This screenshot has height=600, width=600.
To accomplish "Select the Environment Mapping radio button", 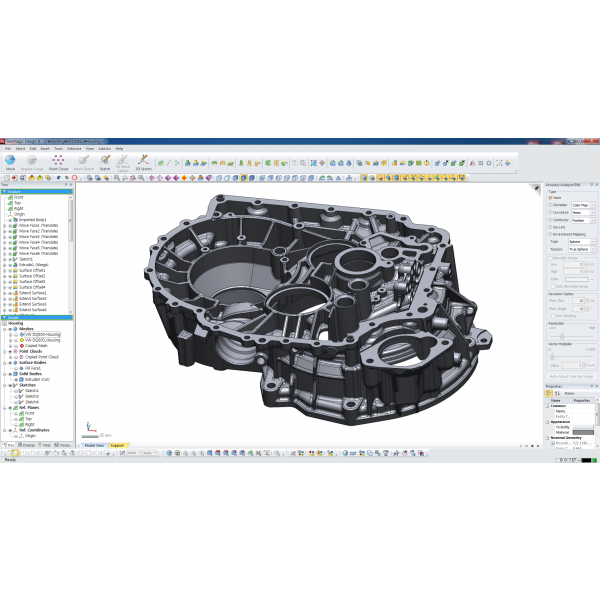I will 550,234.
